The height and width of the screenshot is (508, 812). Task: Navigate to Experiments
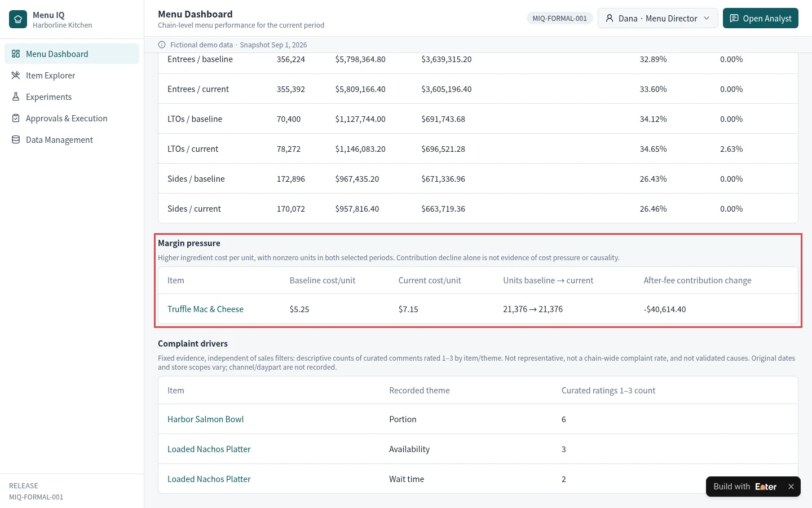(72, 97)
